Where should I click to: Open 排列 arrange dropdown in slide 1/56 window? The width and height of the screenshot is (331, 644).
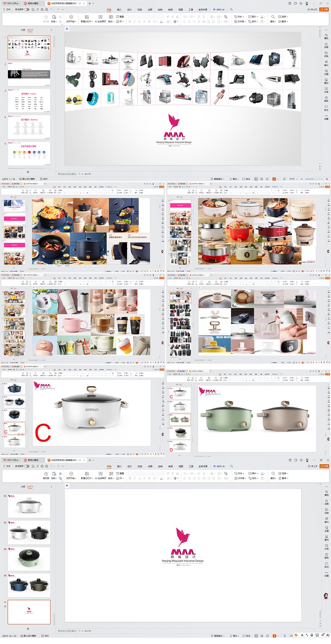pyautogui.click(x=252, y=22)
